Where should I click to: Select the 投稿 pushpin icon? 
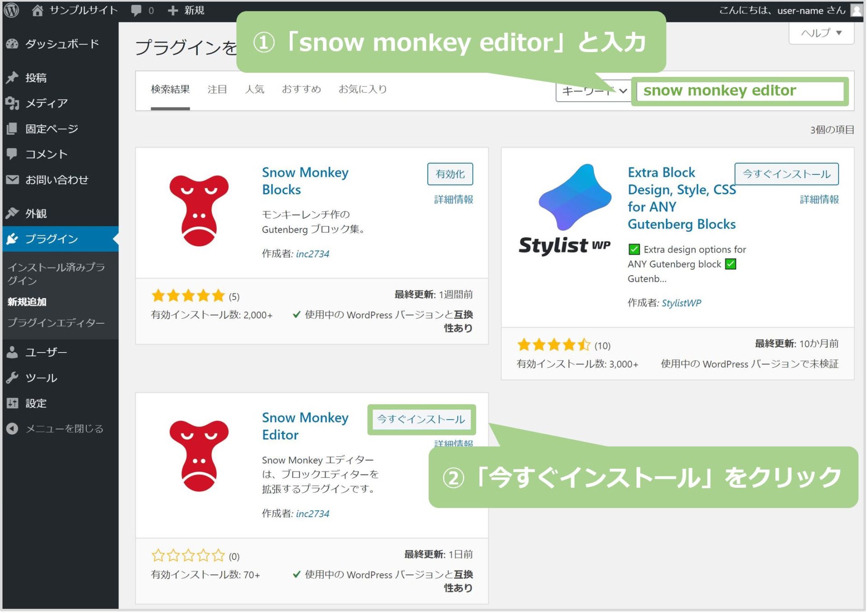coord(13,77)
